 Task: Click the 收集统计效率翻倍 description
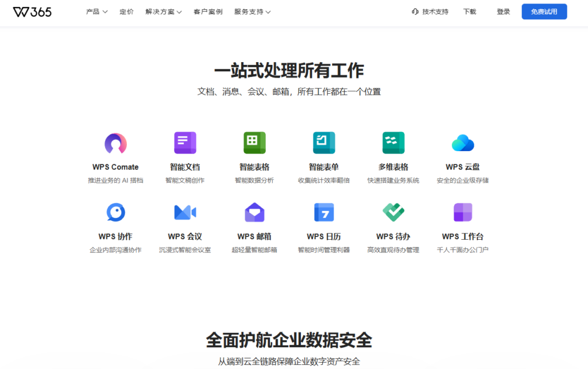point(324,180)
